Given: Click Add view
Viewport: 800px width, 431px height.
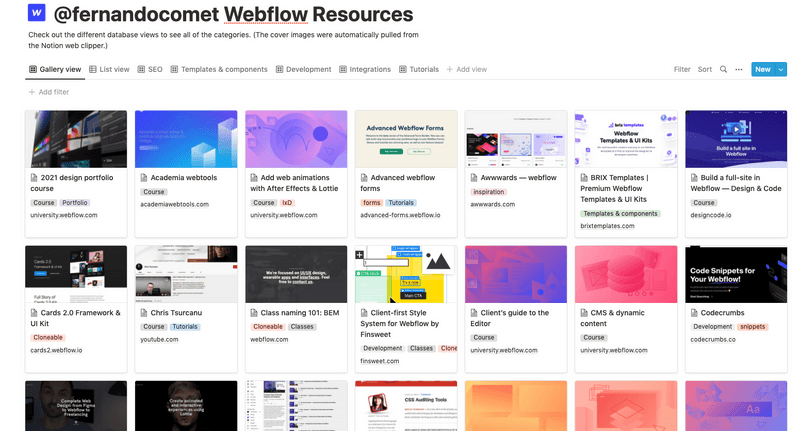Looking at the screenshot, I should (x=467, y=69).
